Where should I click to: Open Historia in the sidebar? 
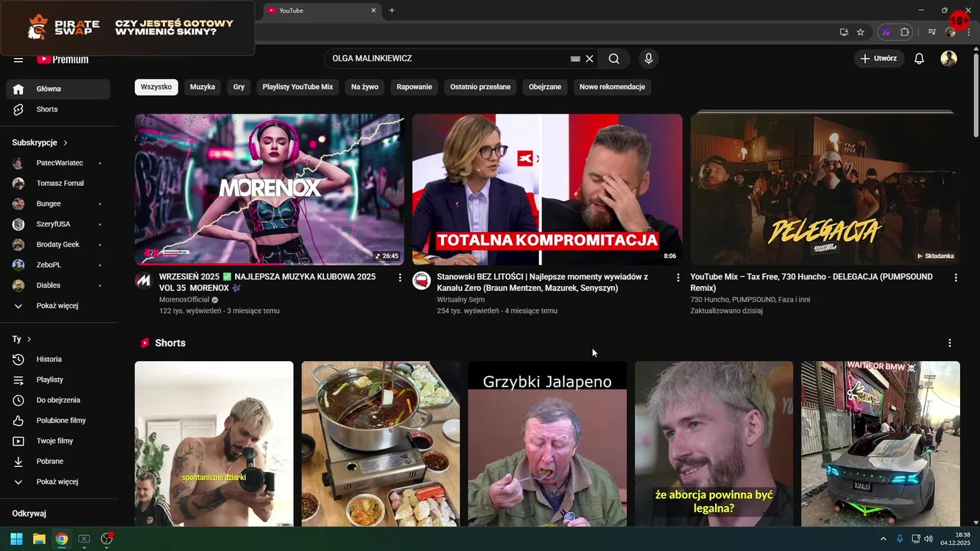tap(58, 360)
